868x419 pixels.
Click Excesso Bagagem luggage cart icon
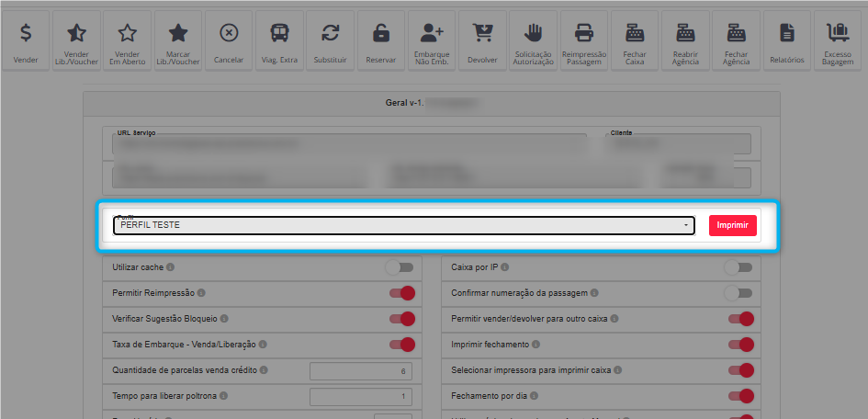[838, 33]
